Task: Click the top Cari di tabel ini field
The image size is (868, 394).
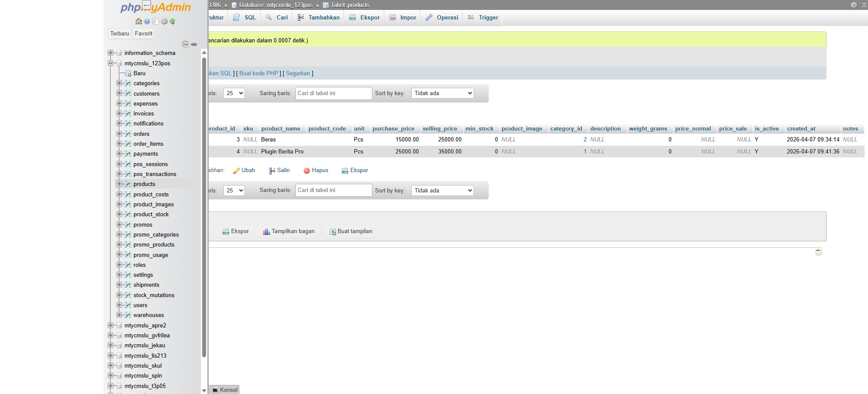Action: pos(334,93)
